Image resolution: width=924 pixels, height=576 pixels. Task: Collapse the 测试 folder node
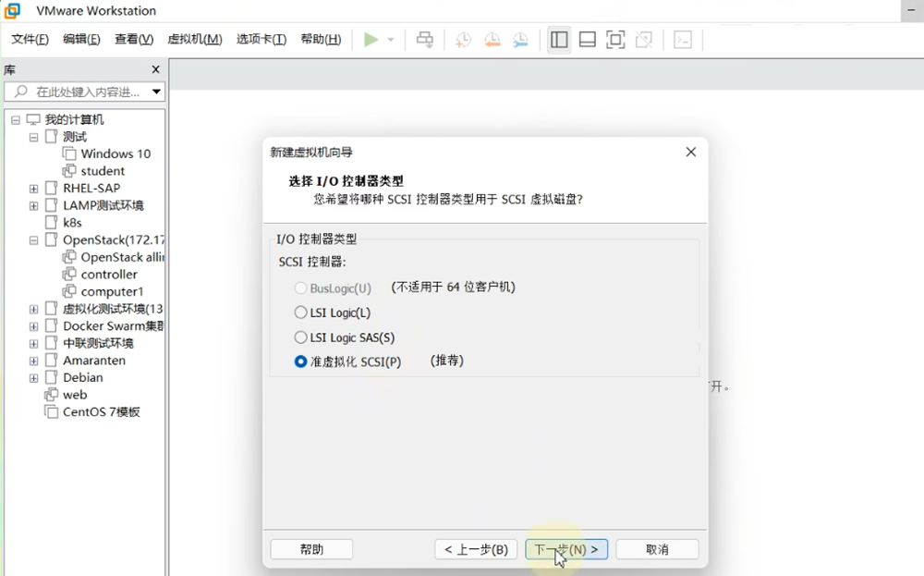point(33,137)
